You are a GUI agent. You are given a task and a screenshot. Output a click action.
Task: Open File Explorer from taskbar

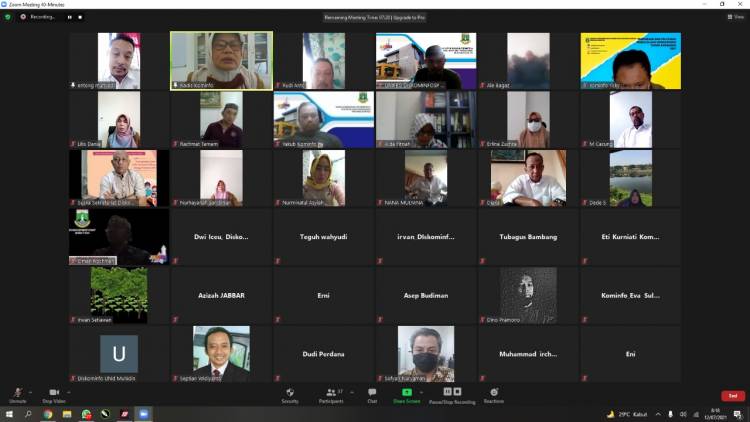coord(67,414)
